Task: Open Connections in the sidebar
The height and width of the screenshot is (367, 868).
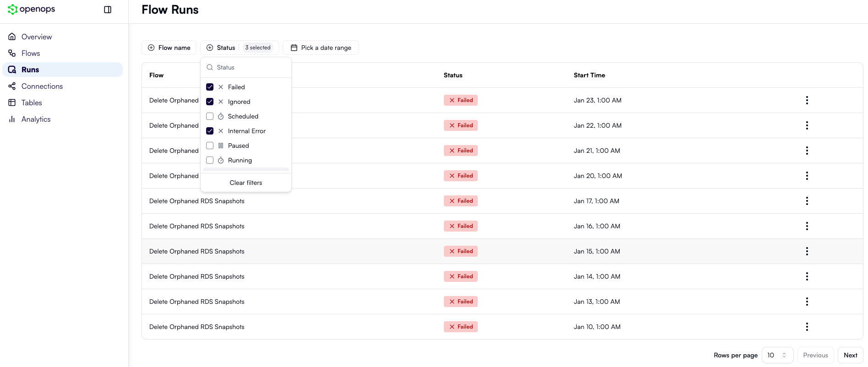Action: pyautogui.click(x=63, y=86)
